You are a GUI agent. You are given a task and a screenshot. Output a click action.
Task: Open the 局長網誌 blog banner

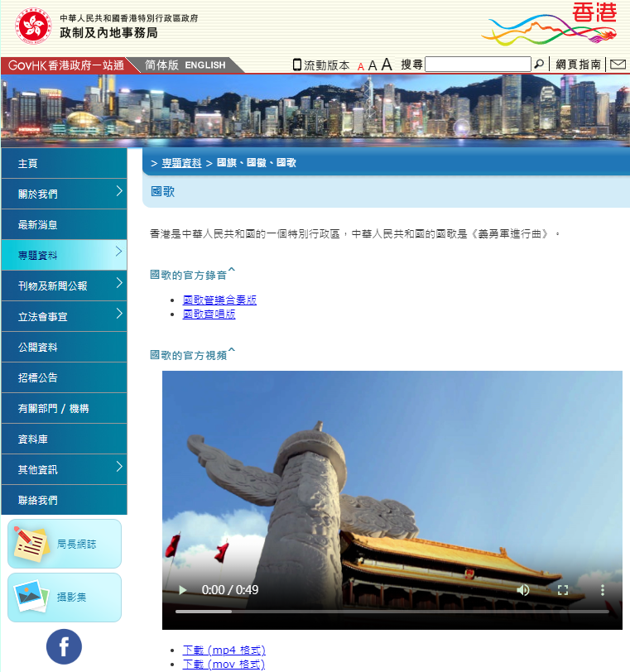[x=65, y=544]
